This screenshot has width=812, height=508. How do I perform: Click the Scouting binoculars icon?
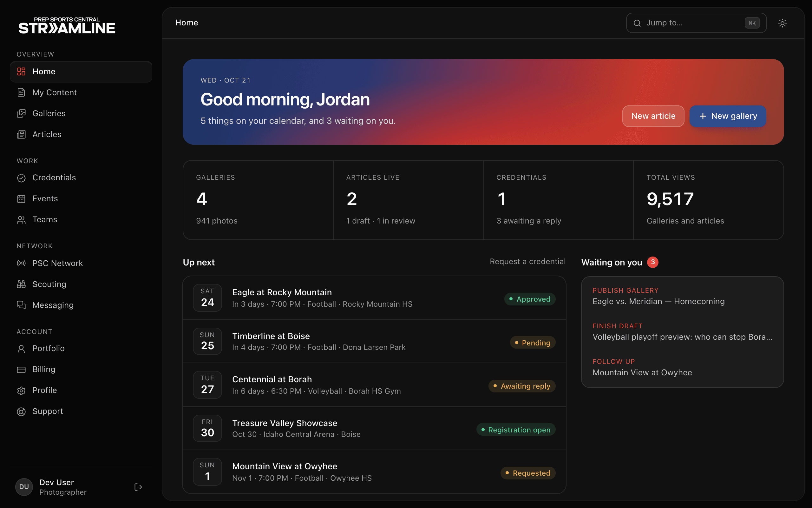click(x=21, y=284)
